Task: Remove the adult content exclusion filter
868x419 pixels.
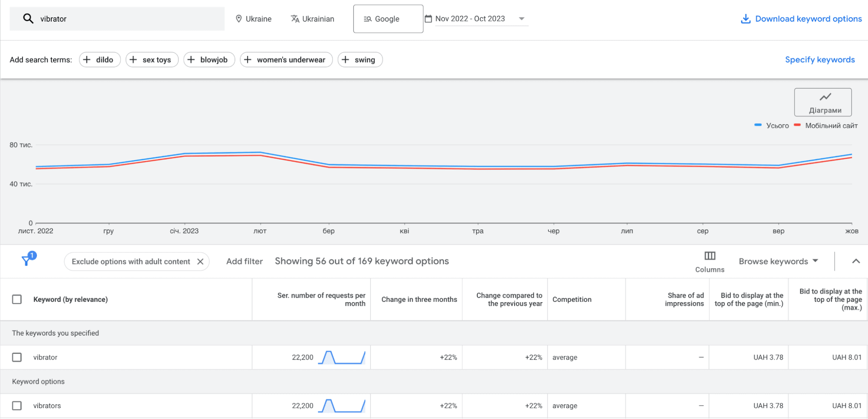Action: pos(200,261)
